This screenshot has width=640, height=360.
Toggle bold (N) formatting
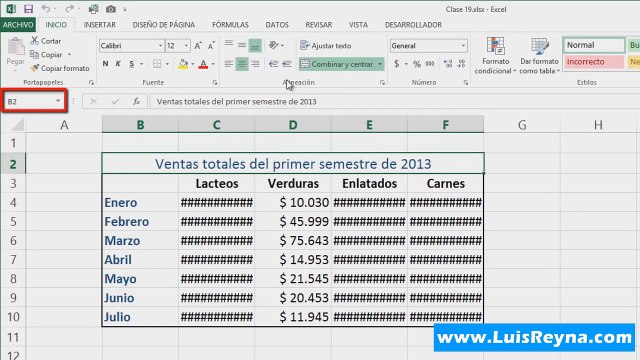[105, 64]
